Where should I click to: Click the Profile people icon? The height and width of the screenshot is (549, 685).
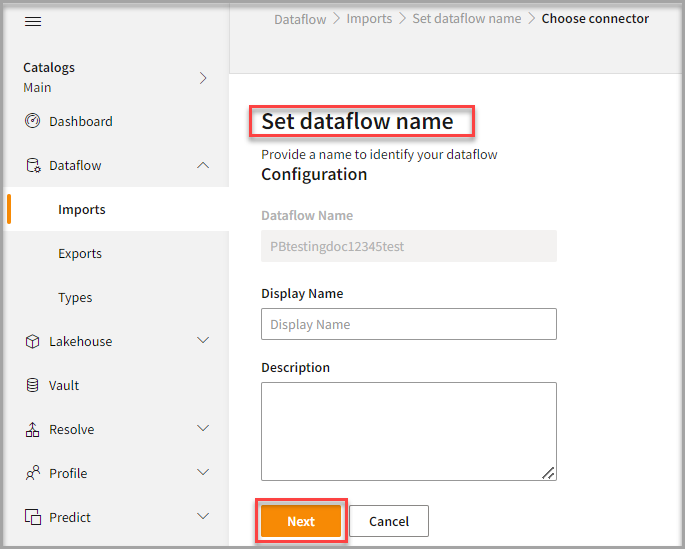pos(33,474)
